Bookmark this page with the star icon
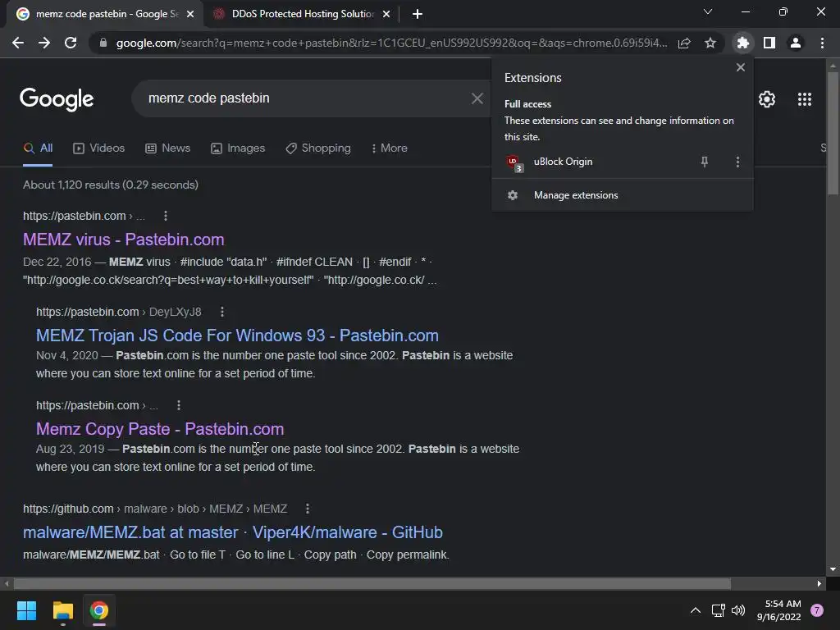The width and height of the screenshot is (840, 630). (710, 43)
